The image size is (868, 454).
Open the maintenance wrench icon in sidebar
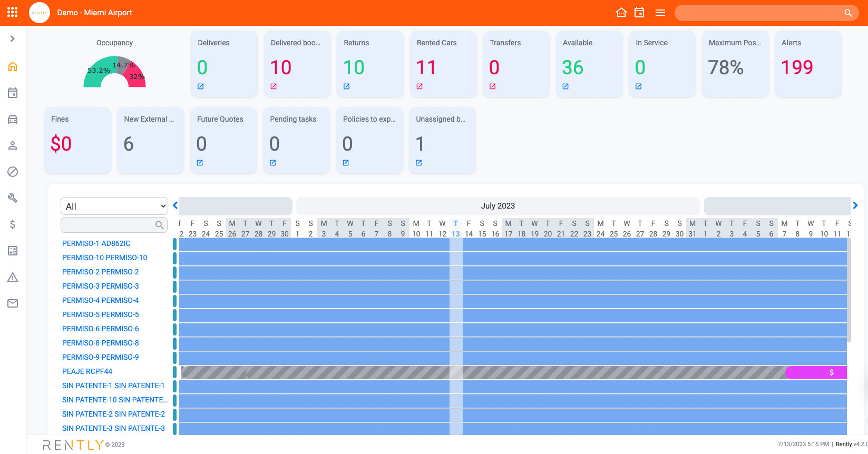pyautogui.click(x=13, y=198)
